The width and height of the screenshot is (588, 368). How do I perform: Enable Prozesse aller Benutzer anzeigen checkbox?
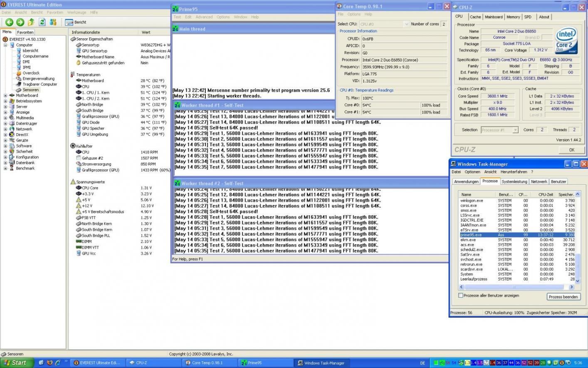pyautogui.click(x=460, y=295)
